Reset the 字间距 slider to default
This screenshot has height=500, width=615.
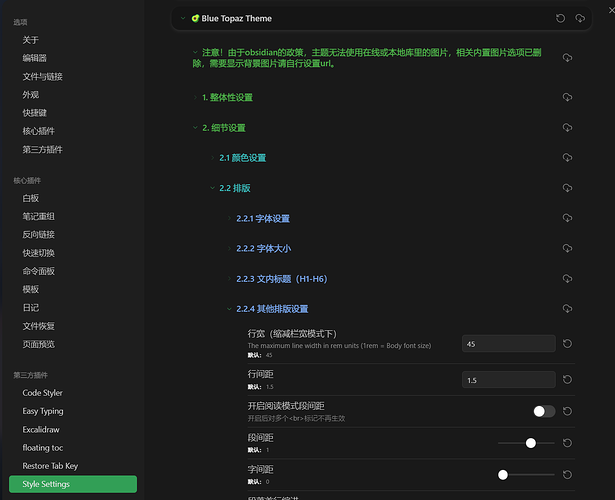[567, 475]
